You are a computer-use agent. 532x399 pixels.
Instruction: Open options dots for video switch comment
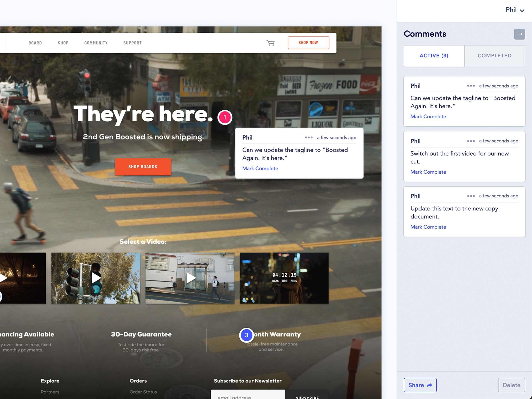(x=471, y=141)
